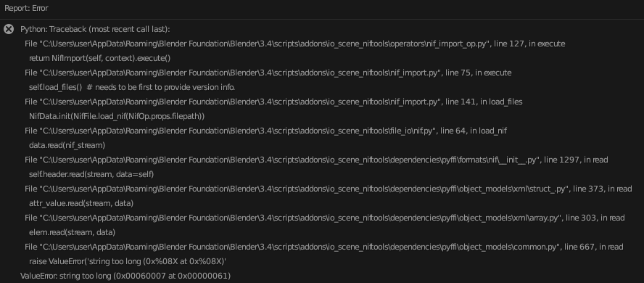Click the 'attr_value.read(stream, data)' code line
The width and height of the screenshot is (644, 283).
tap(81, 203)
